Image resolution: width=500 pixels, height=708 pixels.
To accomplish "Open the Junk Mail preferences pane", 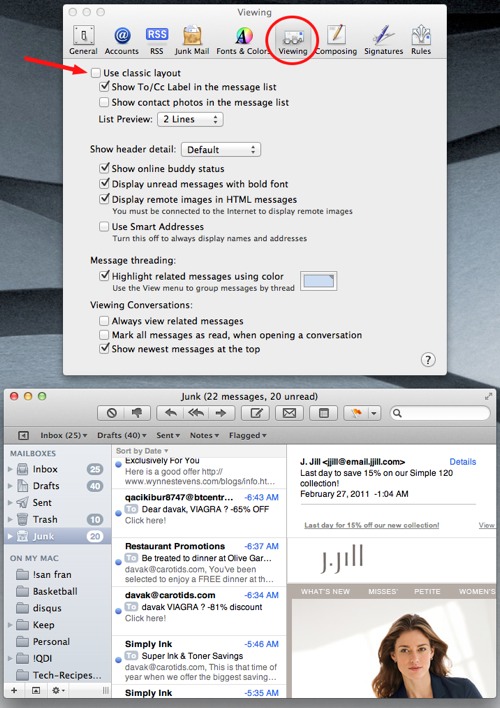I will 192,40.
